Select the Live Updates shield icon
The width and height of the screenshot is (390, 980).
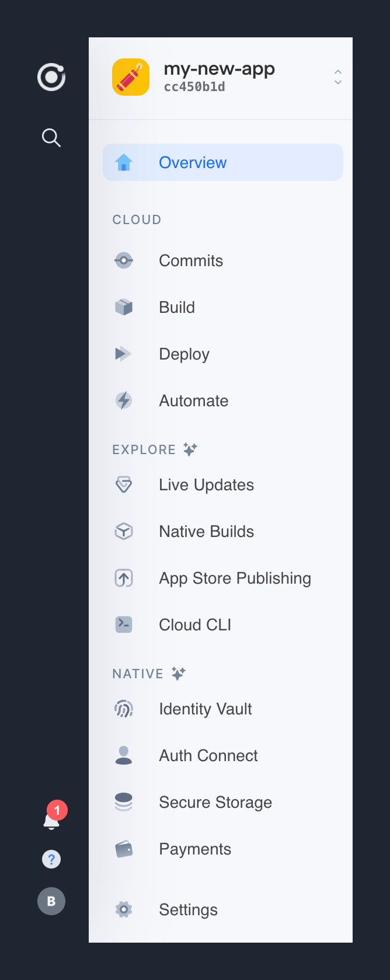click(124, 484)
